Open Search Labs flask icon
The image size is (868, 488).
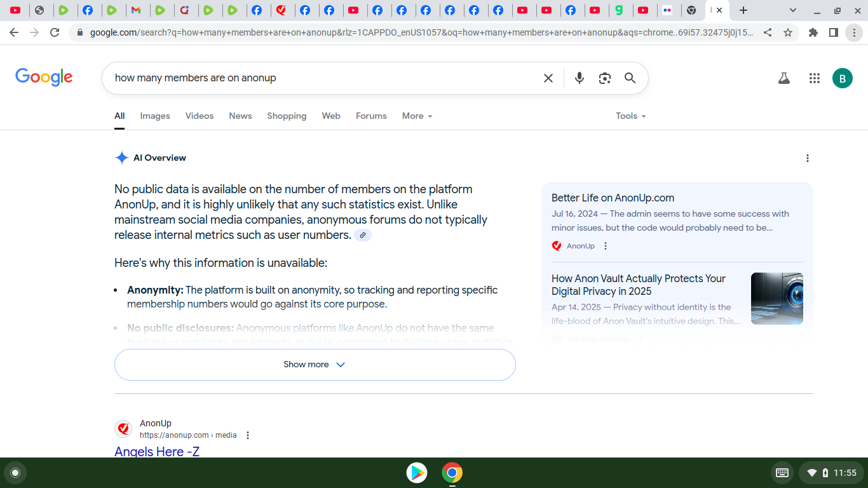point(784,78)
